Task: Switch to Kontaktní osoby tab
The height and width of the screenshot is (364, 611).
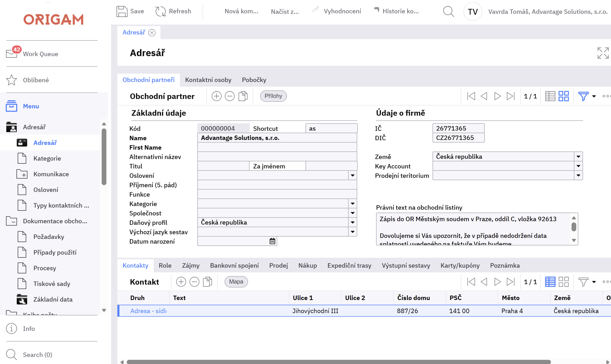Action: point(208,80)
